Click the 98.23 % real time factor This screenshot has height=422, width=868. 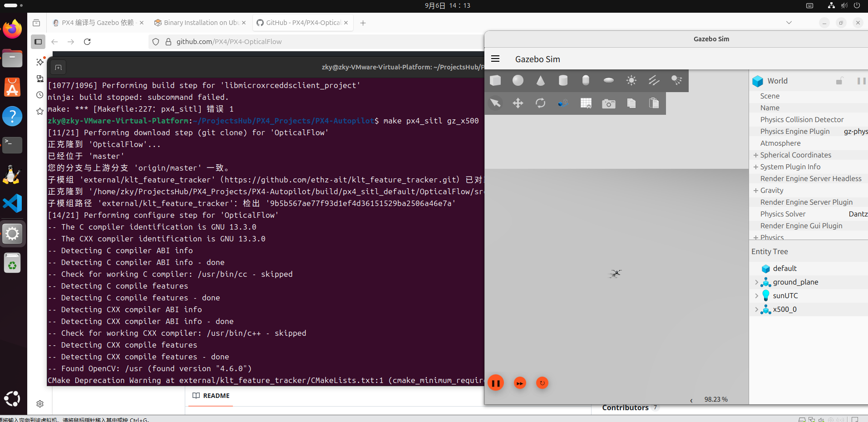click(x=716, y=400)
